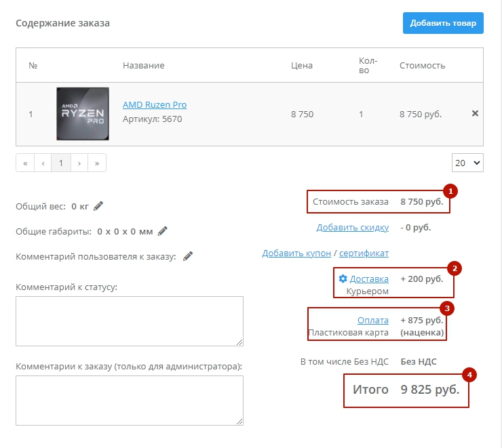Click pencil icon beside user comment to order

(x=188, y=256)
